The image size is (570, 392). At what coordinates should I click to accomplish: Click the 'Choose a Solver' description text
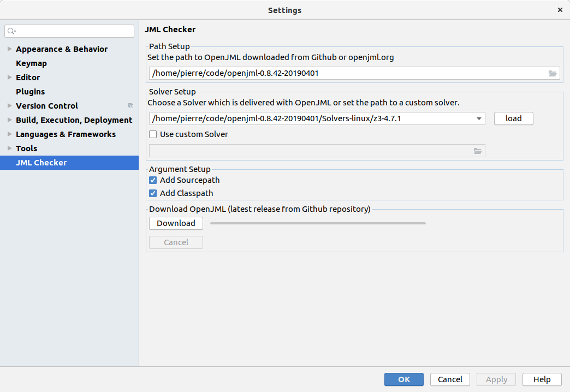pyautogui.click(x=303, y=103)
